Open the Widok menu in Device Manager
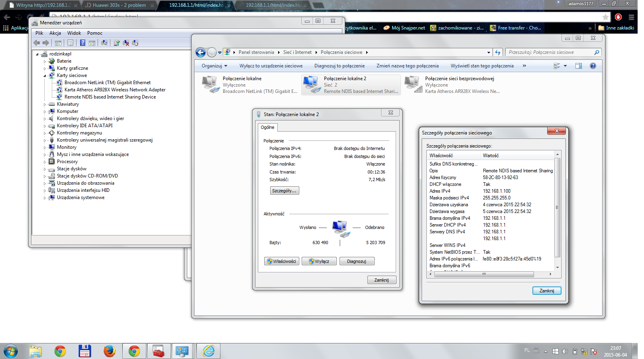Image resolution: width=644 pixels, height=359 pixels. [74, 33]
